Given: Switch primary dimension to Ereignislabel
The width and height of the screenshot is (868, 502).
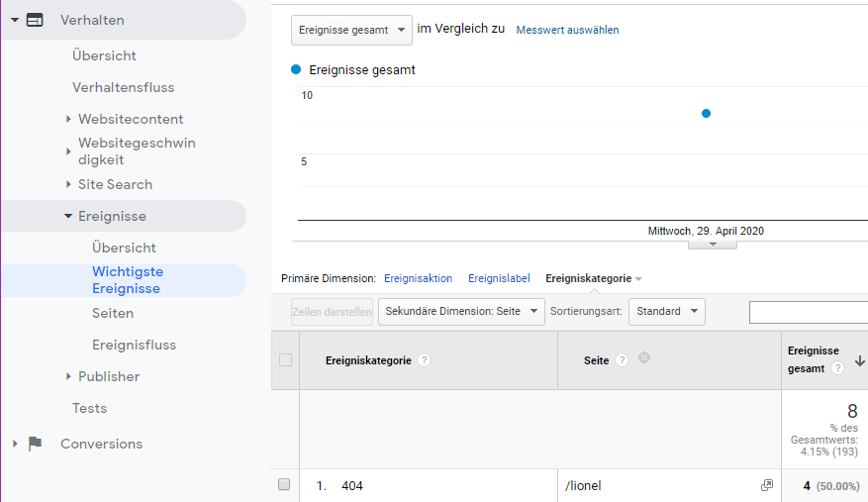Looking at the screenshot, I should click(499, 278).
